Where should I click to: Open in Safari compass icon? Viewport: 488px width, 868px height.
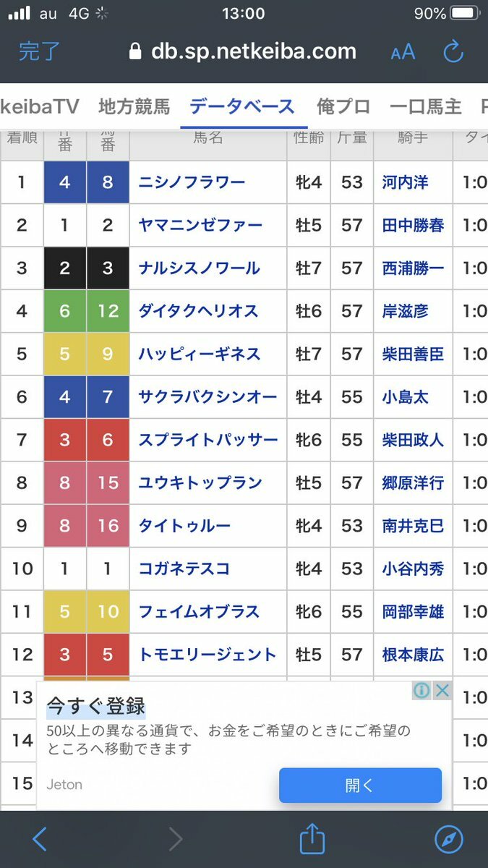pyautogui.click(x=448, y=839)
